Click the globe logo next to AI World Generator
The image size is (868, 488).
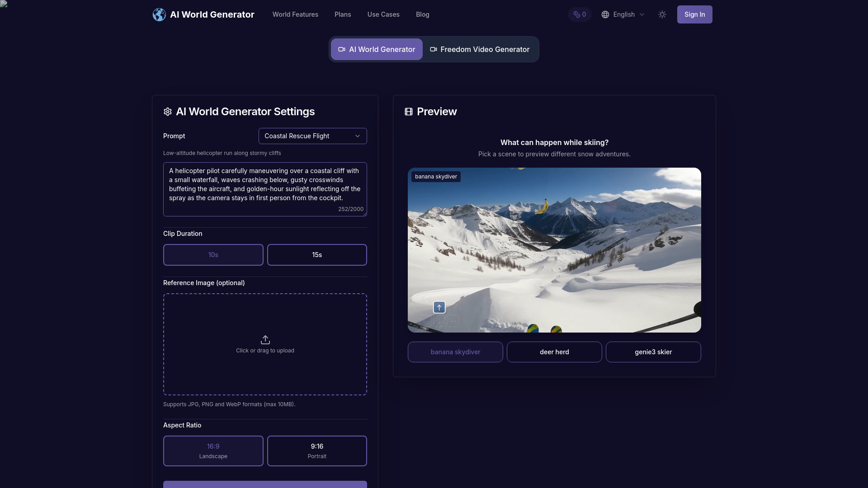[159, 14]
